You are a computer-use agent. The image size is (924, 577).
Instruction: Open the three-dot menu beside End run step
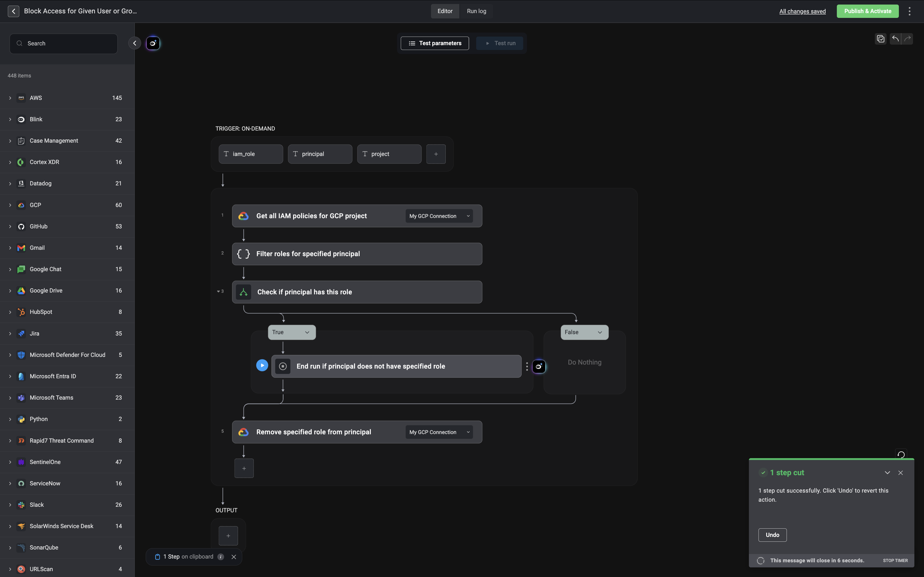[527, 366]
